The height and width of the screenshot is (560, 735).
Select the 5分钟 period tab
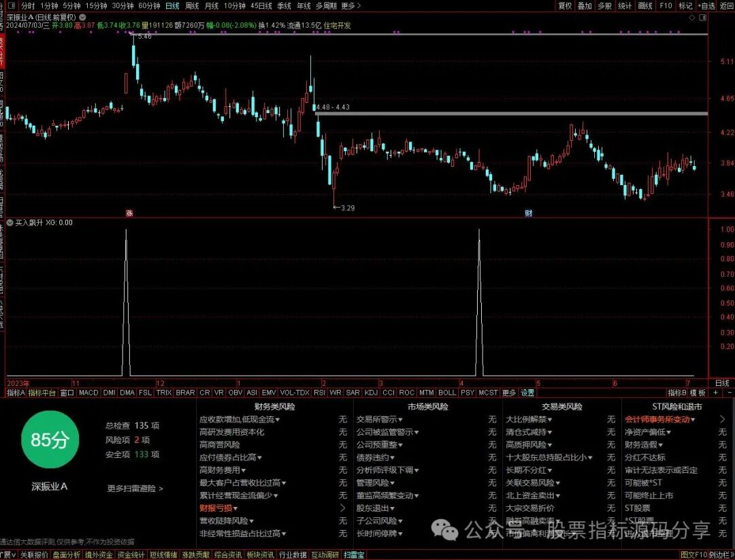pos(71,5)
